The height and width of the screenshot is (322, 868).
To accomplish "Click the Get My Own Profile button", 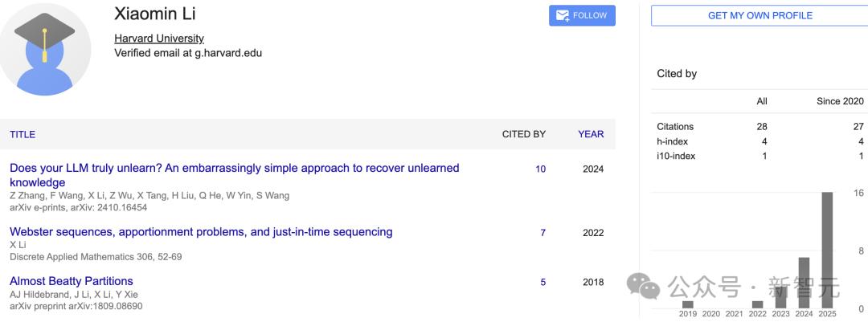I will pos(759,16).
